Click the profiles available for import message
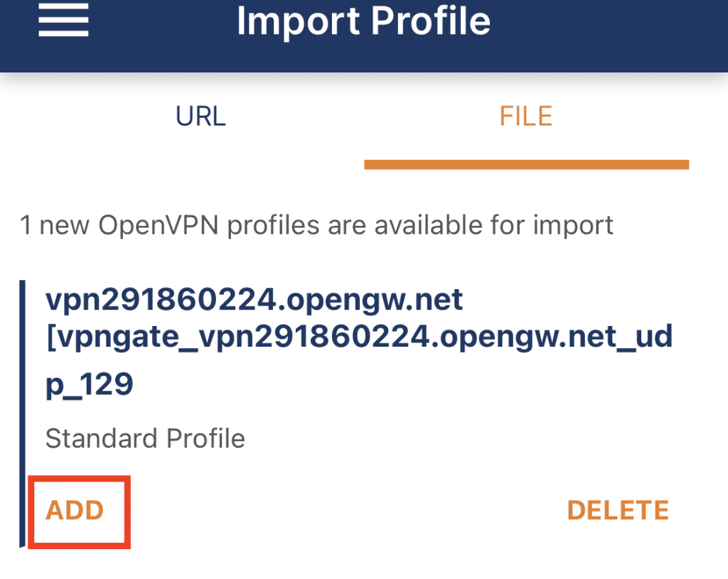This screenshot has width=728, height=579. point(316,225)
